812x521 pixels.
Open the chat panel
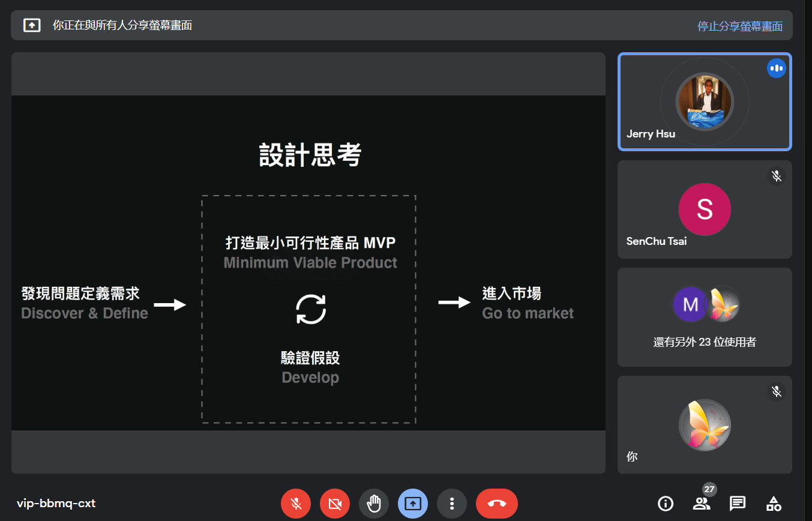[x=738, y=504]
